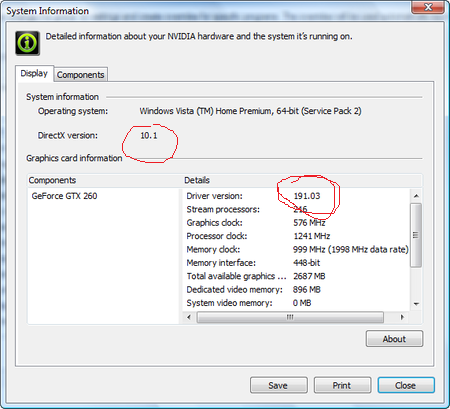Select the Memory interface row
The width and height of the screenshot is (450, 409).
[296, 263]
